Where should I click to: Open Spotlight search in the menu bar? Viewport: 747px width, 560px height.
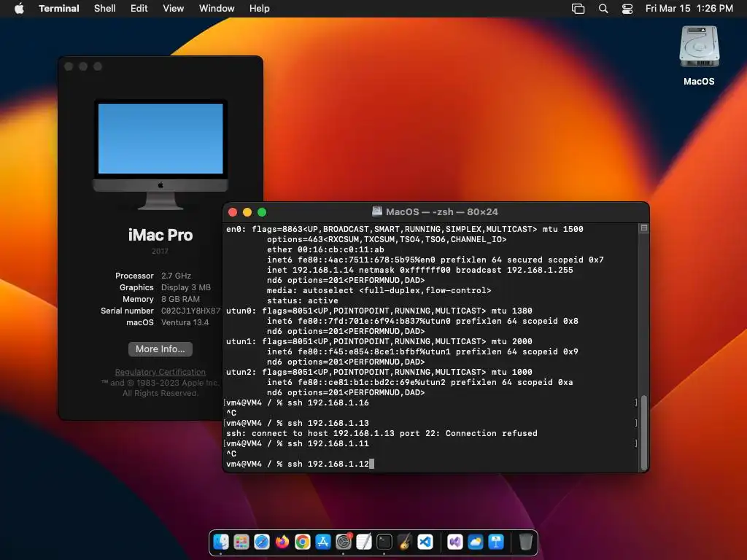click(x=603, y=9)
